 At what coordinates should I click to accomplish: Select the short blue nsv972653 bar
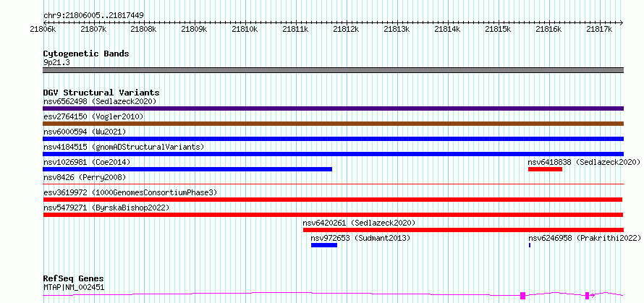click(324, 245)
